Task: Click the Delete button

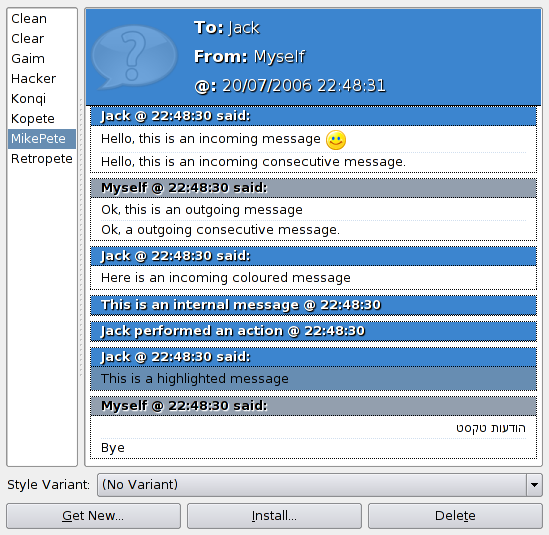Action: pos(455,516)
